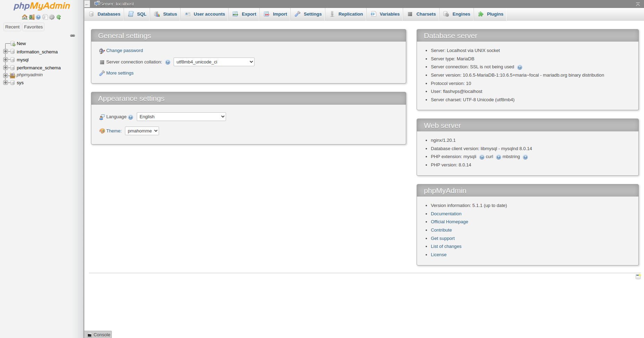Open phpMyAdmin documentation question-mark icon in sidebar

coord(38,17)
